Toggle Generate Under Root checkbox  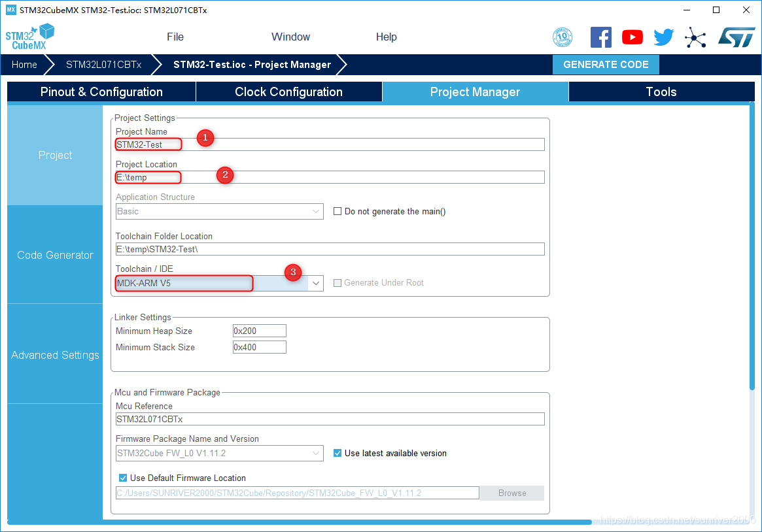click(x=338, y=283)
